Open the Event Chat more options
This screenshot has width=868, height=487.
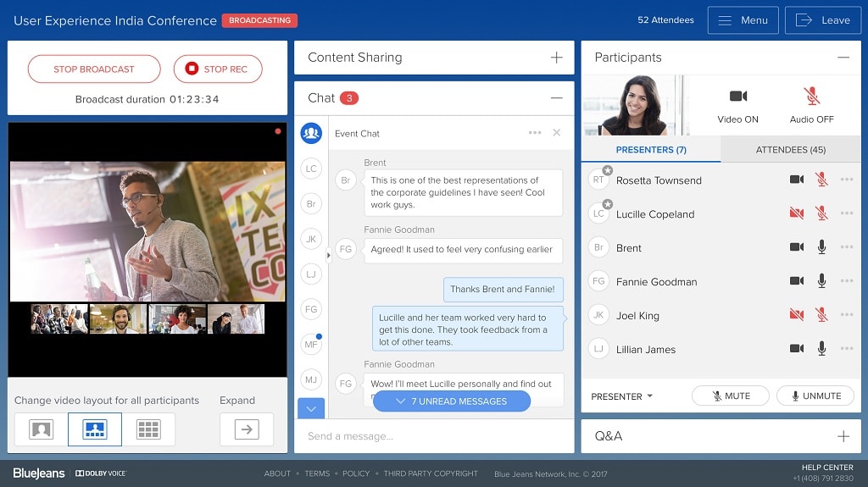point(535,133)
